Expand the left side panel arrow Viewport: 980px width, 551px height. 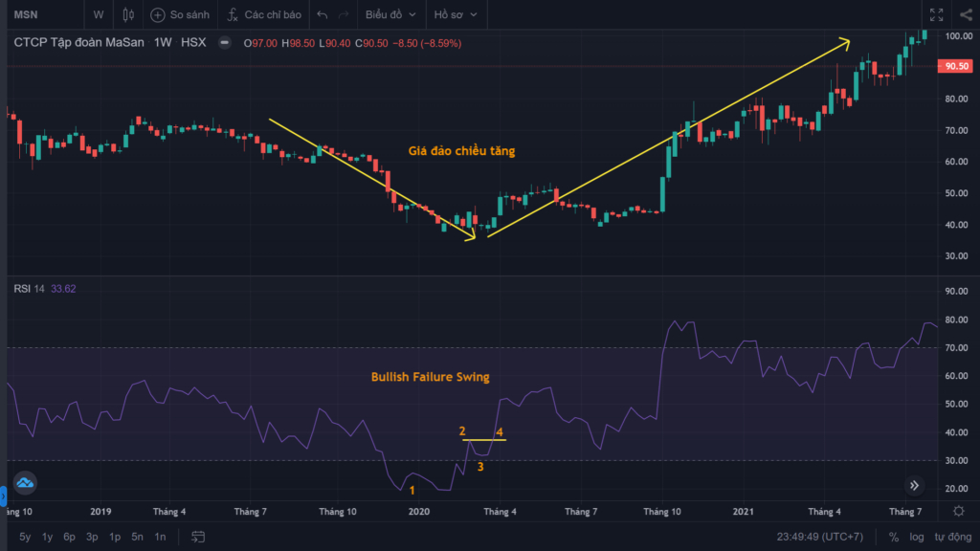[3, 496]
